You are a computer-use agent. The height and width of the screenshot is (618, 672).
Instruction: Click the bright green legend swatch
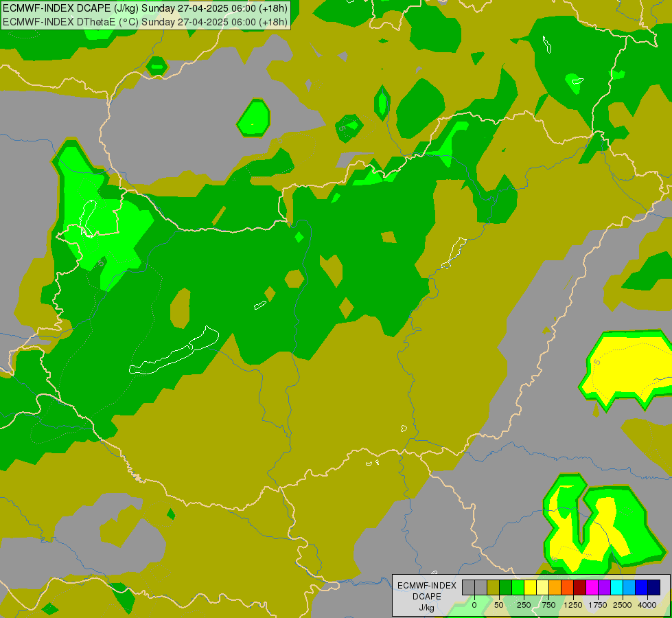pos(518,587)
